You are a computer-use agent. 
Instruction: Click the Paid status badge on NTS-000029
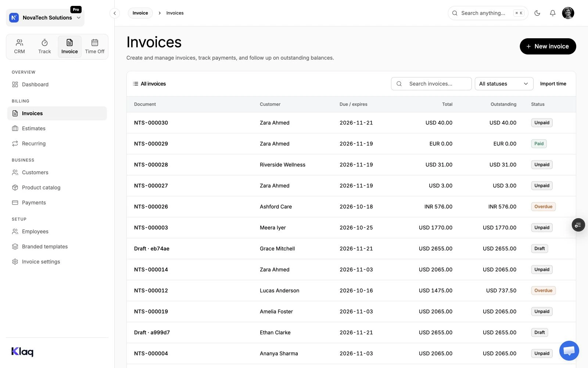point(539,144)
